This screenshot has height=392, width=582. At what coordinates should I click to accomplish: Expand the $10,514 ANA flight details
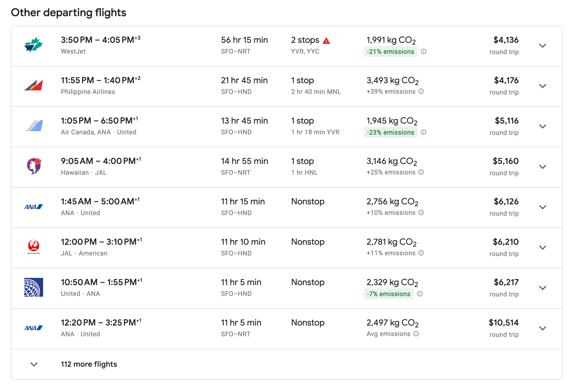[542, 328]
